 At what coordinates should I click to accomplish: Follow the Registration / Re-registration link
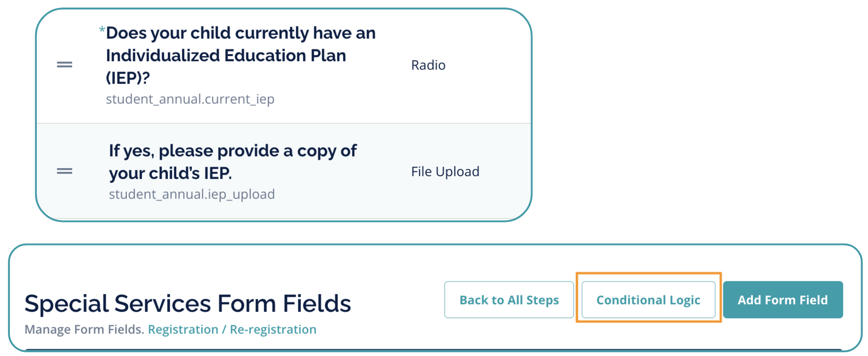point(232,329)
